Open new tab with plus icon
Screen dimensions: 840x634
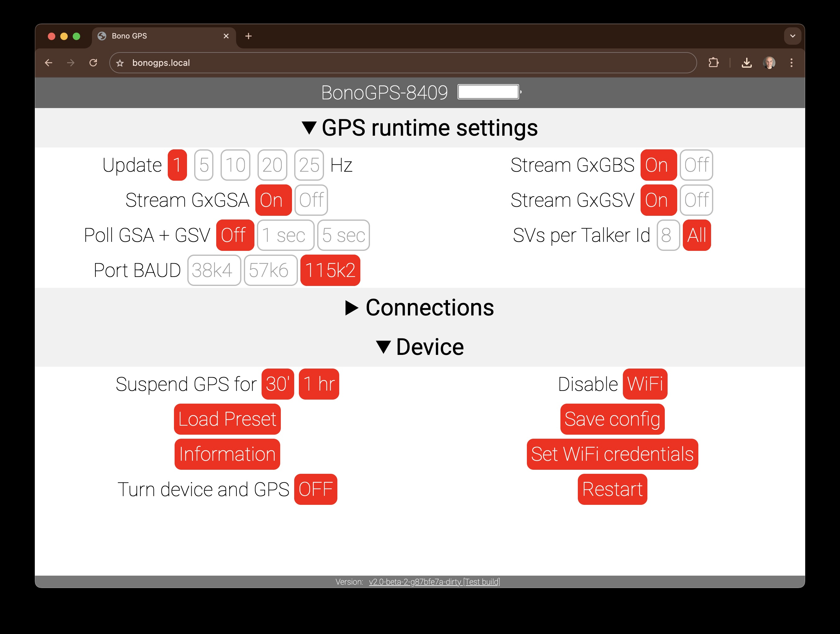(248, 36)
